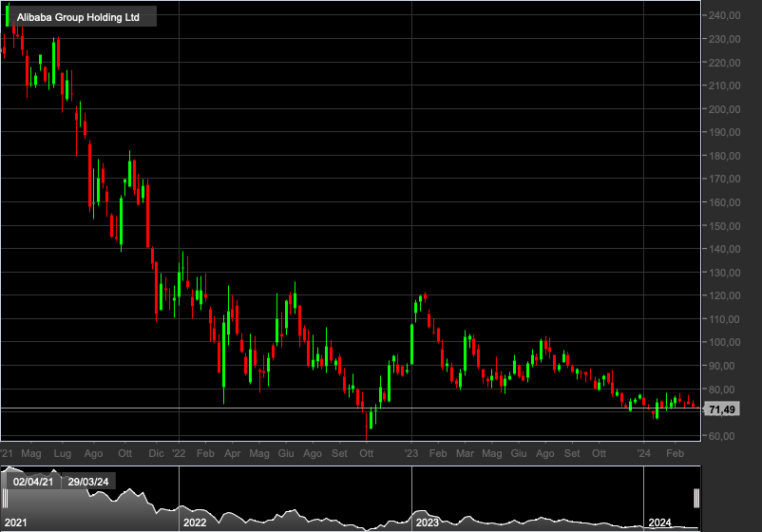Screen dimensions: 762x532
Task: Click the '22 label on time axis
Action: click(179, 453)
